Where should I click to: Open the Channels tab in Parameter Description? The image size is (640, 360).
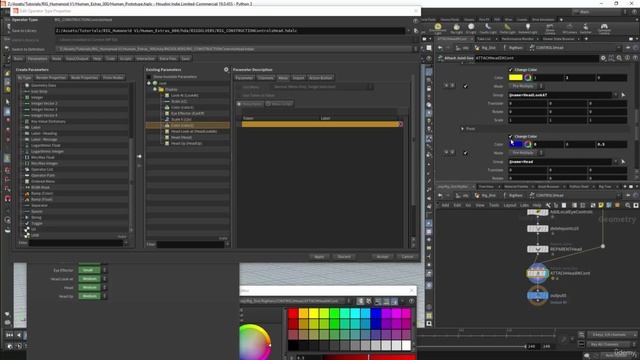tap(265, 78)
